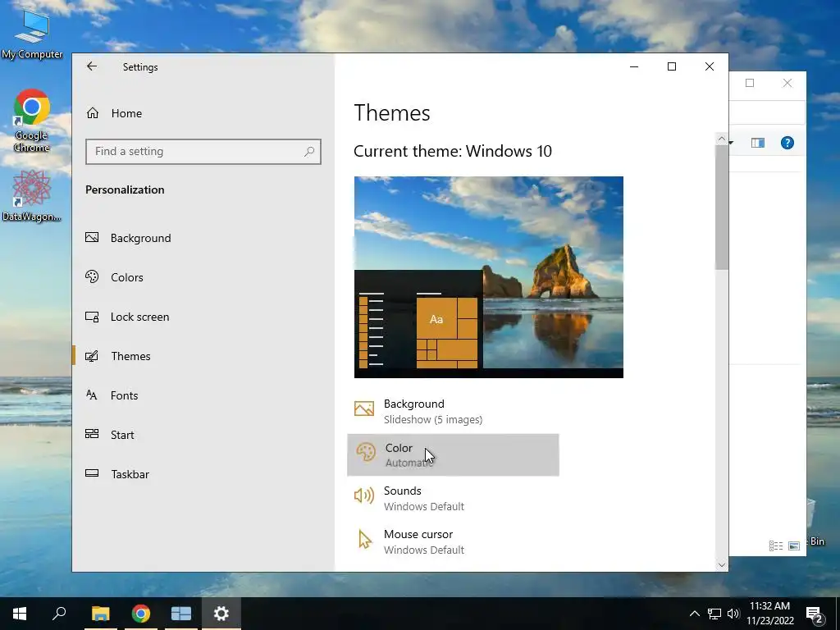Select Themes in the sidebar

[x=118, y=356]
